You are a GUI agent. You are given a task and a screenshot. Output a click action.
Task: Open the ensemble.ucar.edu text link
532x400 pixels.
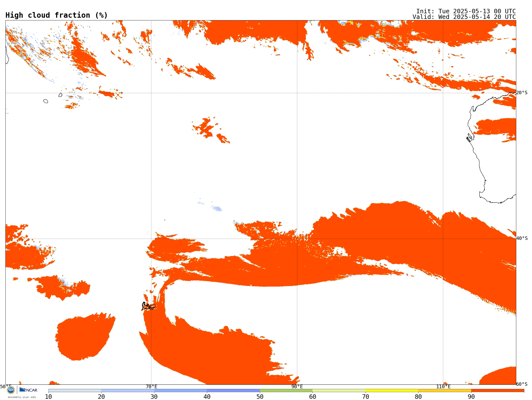(x=22, y=397)
